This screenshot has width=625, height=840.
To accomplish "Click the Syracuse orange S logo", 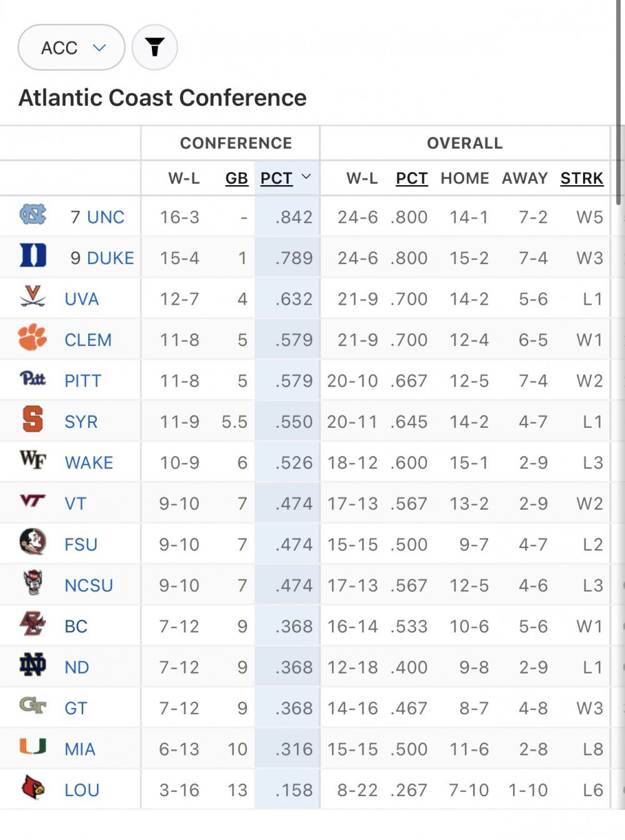I will pyautogui.click(x=32, y=419).
